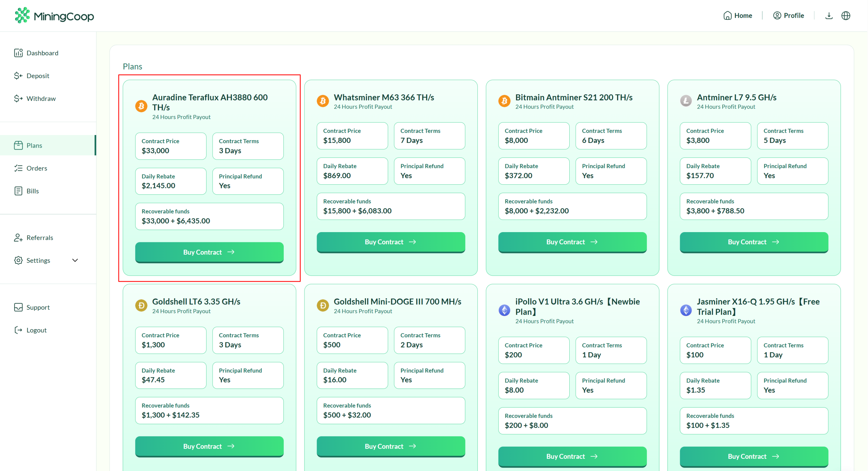Click the '$47.45' daily rebate value

[153, 380]
